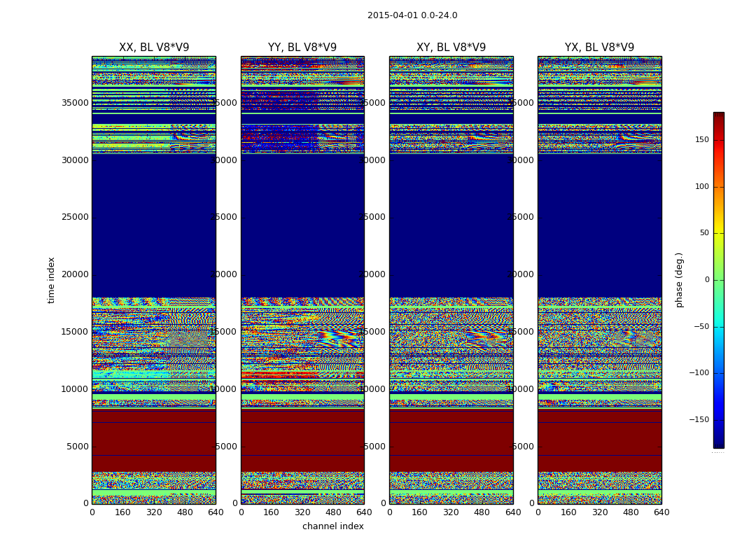The height and width of the screenshot is (560, 735).
Task: Click inside the XX phase waterfall plot
Action: point(154,280)
